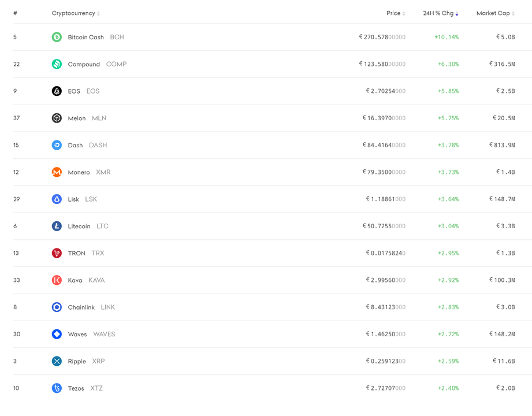Click the Melon cube icon

(x=57, y=118)
